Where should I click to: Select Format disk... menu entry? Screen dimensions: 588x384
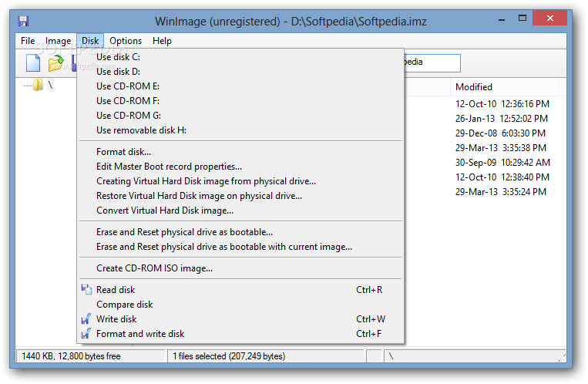240,152
